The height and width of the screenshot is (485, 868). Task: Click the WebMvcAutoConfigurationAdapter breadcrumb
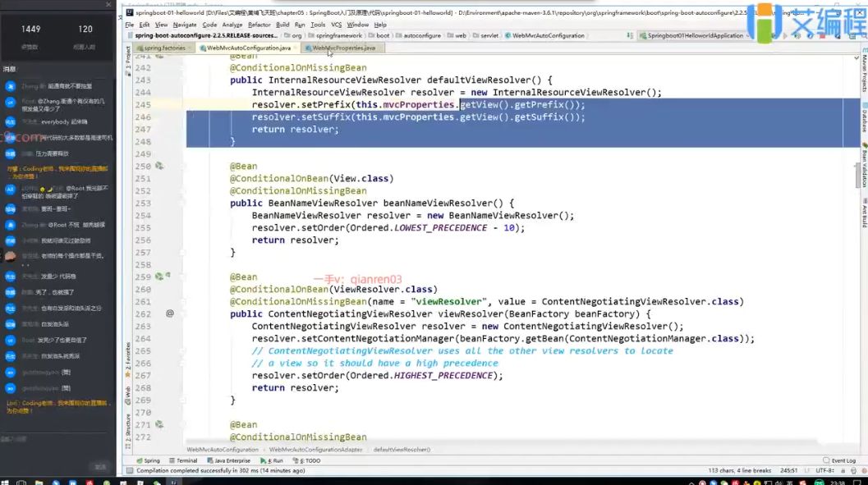pos(315,450)
